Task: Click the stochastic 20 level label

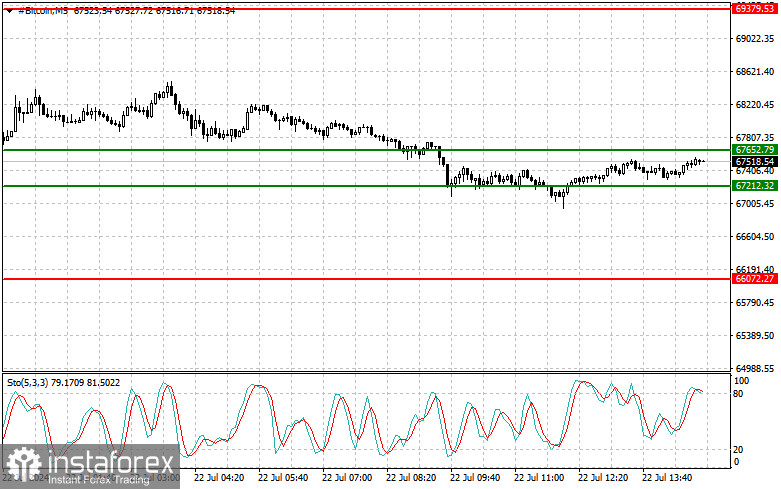Action: click(x=738, y=450)
